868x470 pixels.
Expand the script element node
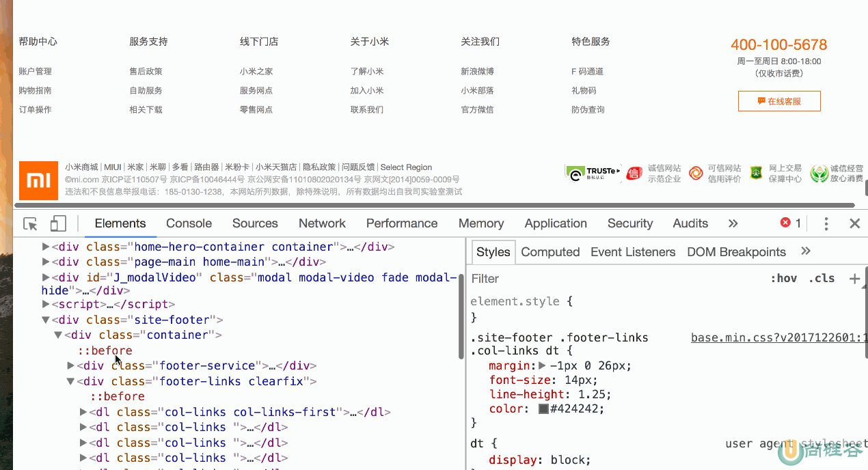(x=46, y=304)
